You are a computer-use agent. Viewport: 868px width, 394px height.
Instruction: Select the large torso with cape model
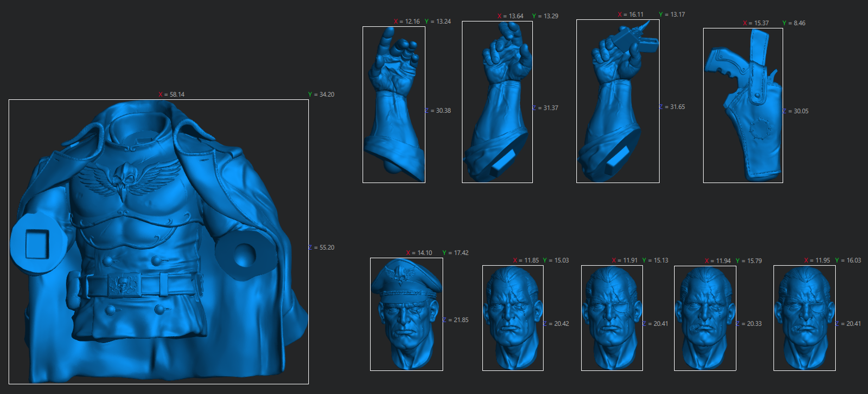coord(158,242)
